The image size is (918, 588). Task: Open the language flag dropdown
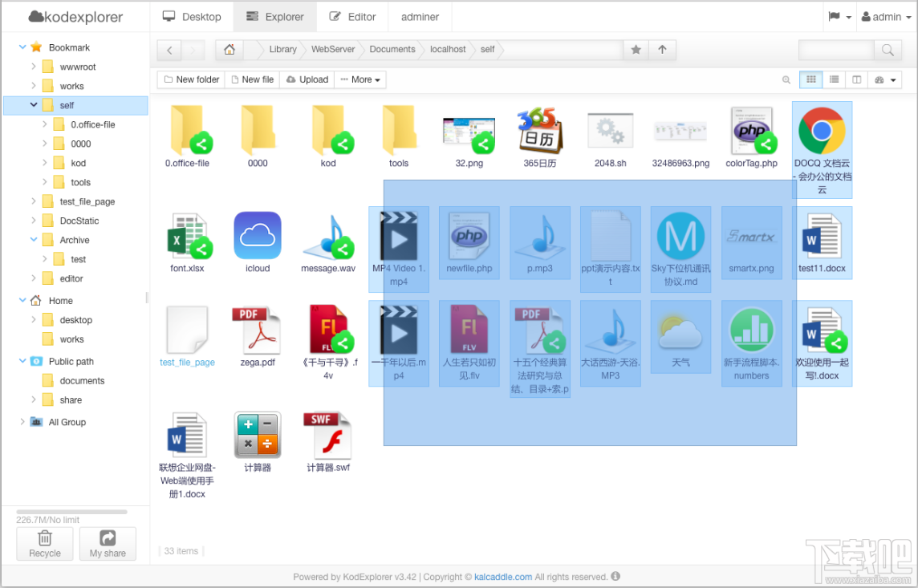(x=839, y=16)
